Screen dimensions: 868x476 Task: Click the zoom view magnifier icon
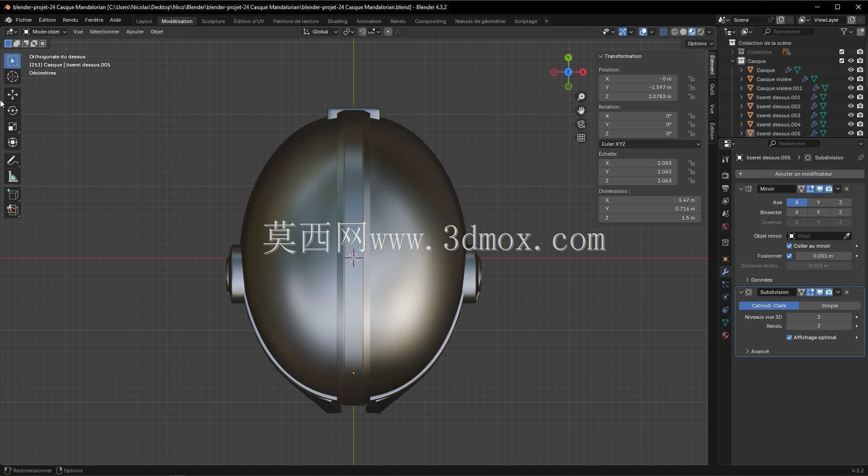pos(581,97)
